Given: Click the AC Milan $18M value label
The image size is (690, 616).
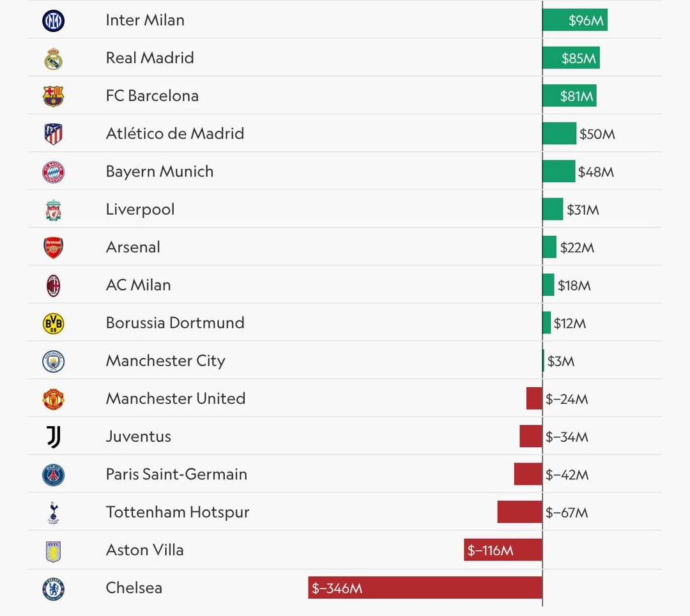Looking at the screenshot, I should (x=574, y=286).
